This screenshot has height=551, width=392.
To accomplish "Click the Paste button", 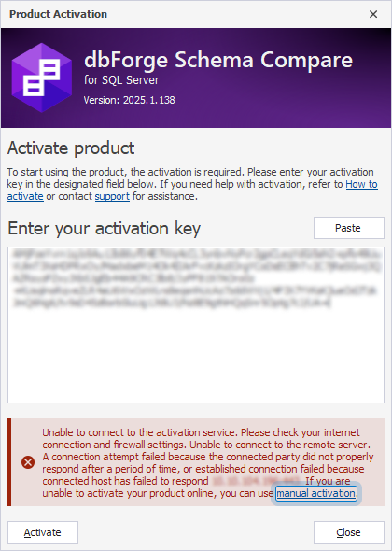I will [x=349, y=228].
